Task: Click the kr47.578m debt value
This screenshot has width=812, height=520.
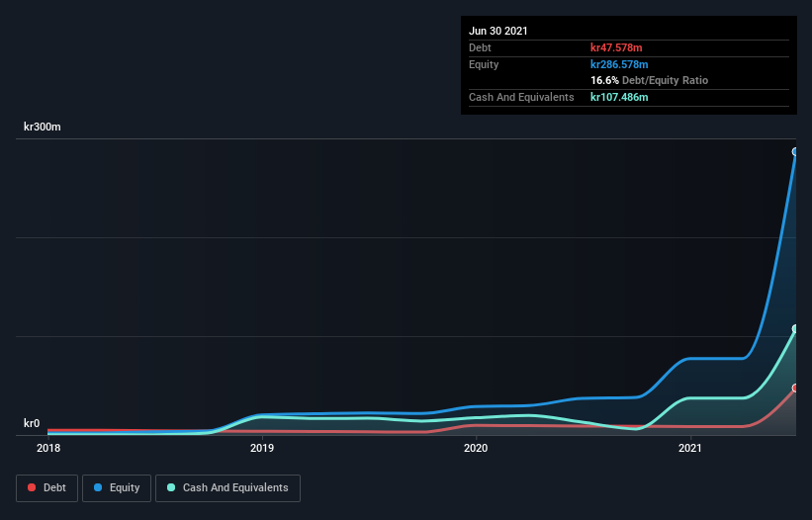Action: [x=616, y=47]
